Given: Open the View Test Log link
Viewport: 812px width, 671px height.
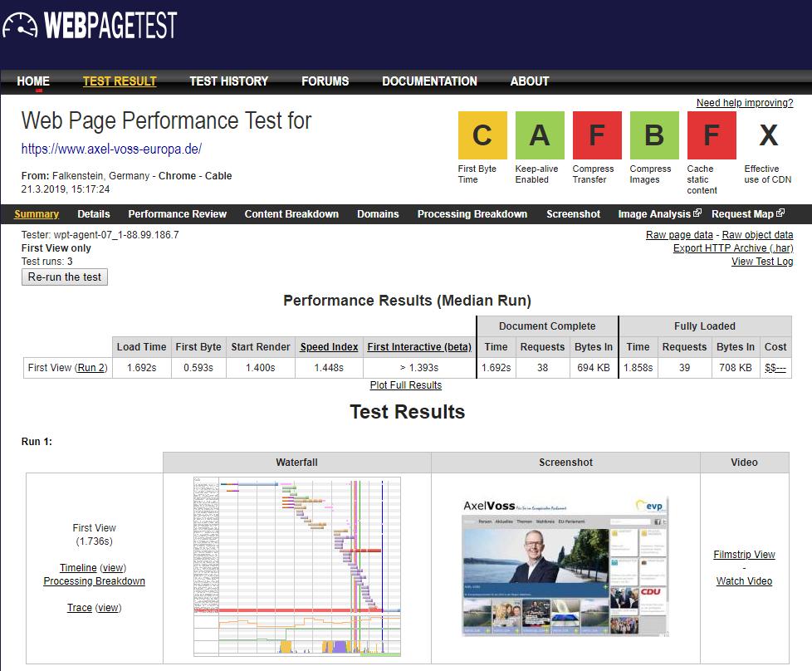Looking at the screenshot, I should pos(762,262).
